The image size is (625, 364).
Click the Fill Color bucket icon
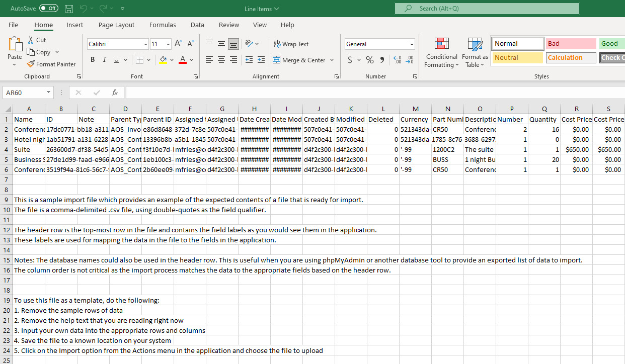[x=163, y=60]
